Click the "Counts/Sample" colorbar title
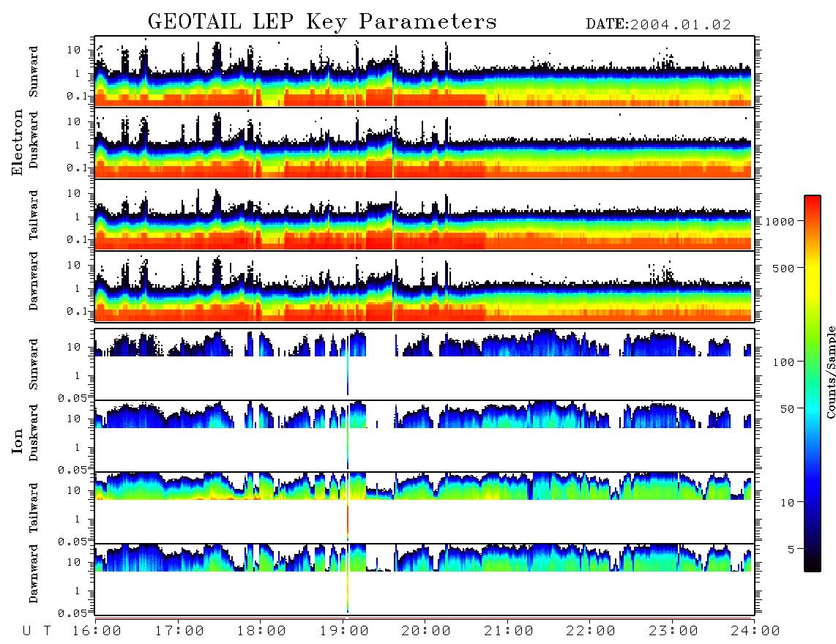This screenshot has width=836, height=644. tap(831, 372)
